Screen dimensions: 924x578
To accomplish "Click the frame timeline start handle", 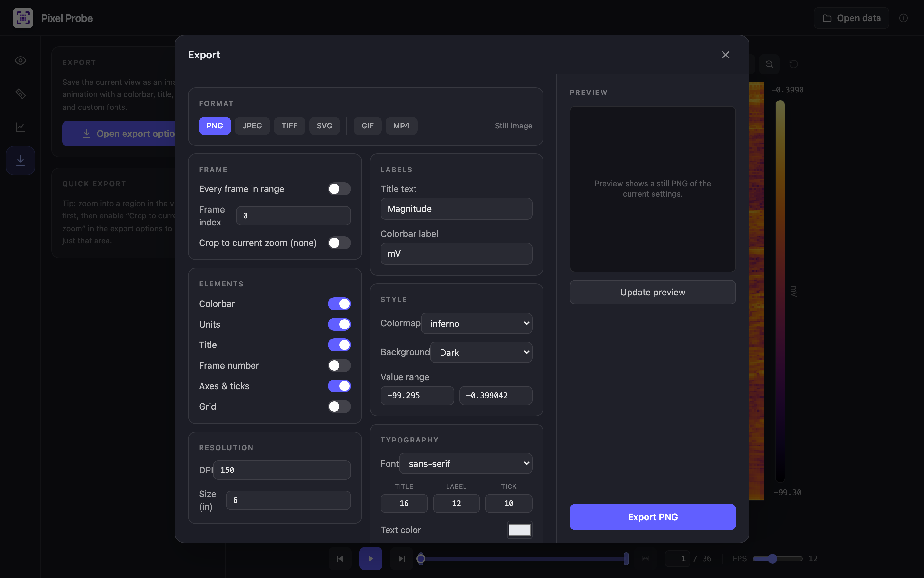I will [x=421, y=558].
